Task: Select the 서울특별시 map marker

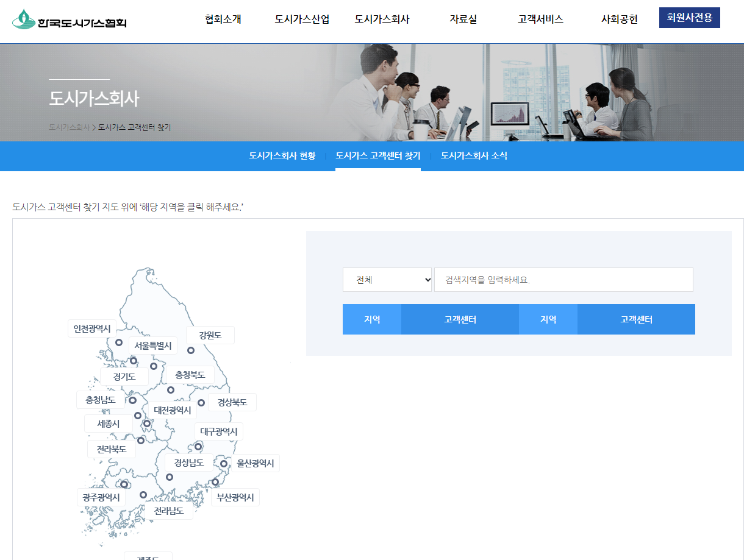Action: [134, 361]
